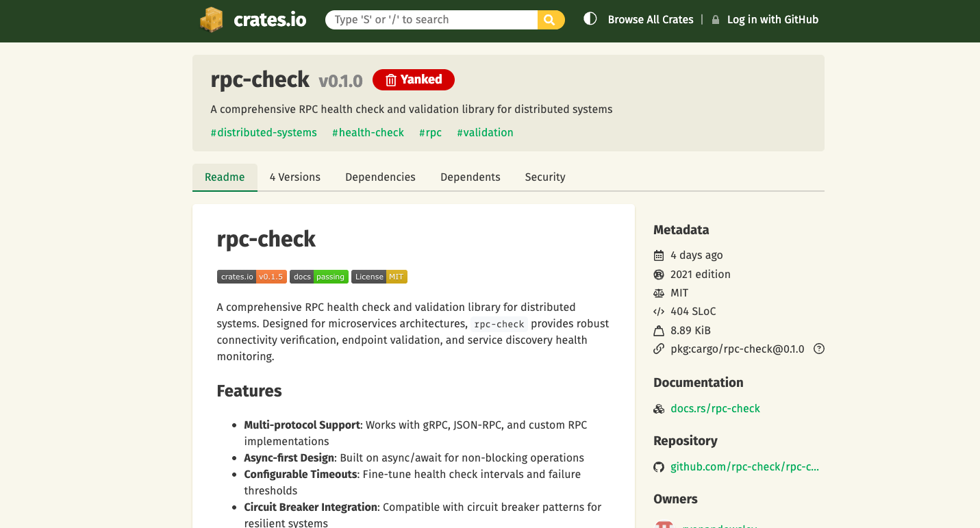This screenshot has height=528, width=980.
Task: Select the Dependents tab
Action: coord(470,177)
